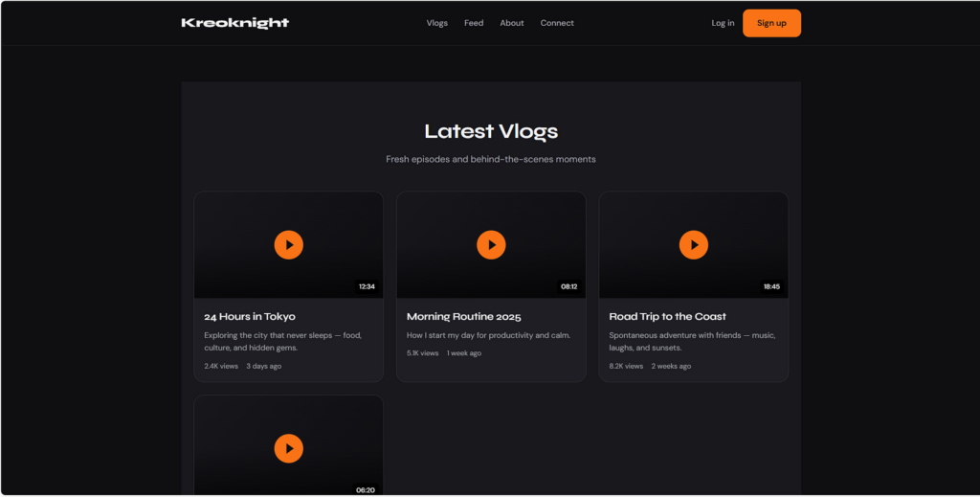Image resolution: width=980 pixels, height=497 pixels.
Task: Click the How I start my day description
Action: (x=489, y=336)
